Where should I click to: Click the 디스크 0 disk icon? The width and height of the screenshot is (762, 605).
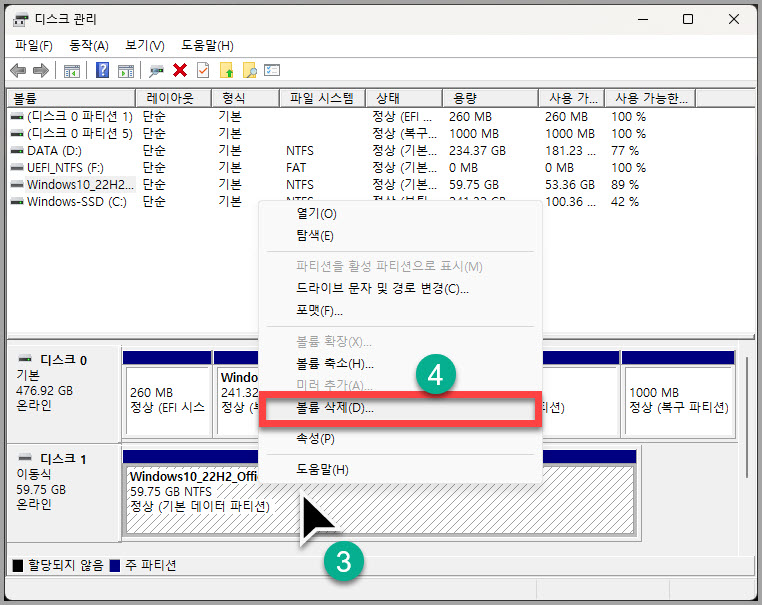pyautogui.click(x=25, y=359)
